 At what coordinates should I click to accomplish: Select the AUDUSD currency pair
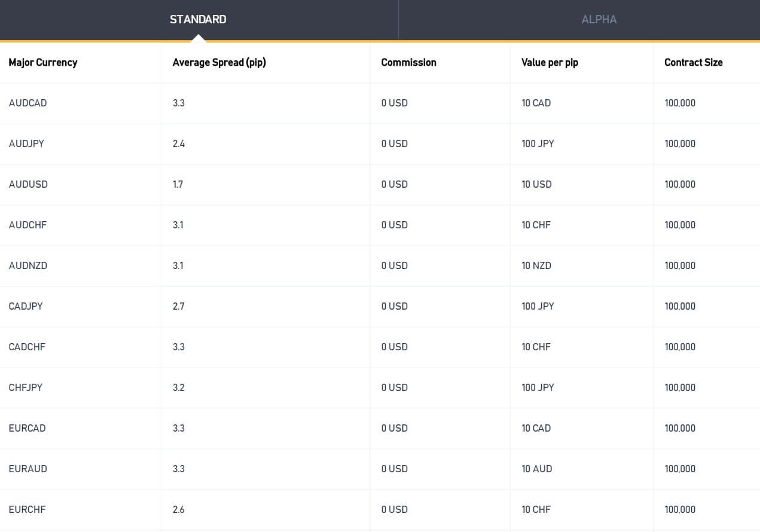click(x=28, y=184)
